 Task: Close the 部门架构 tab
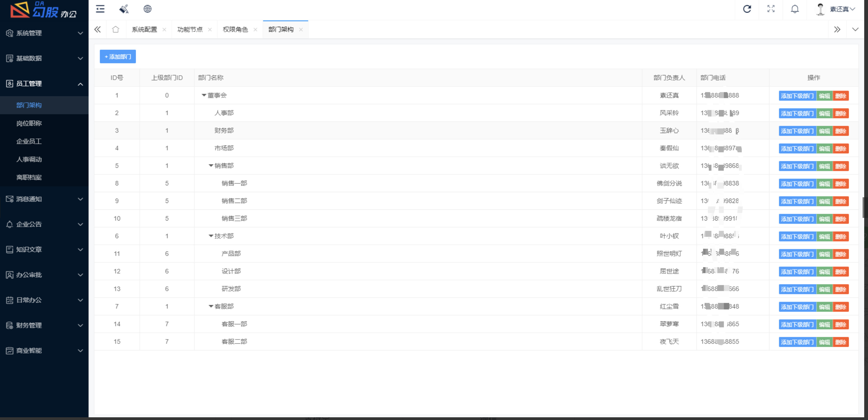tap(300, 29)
